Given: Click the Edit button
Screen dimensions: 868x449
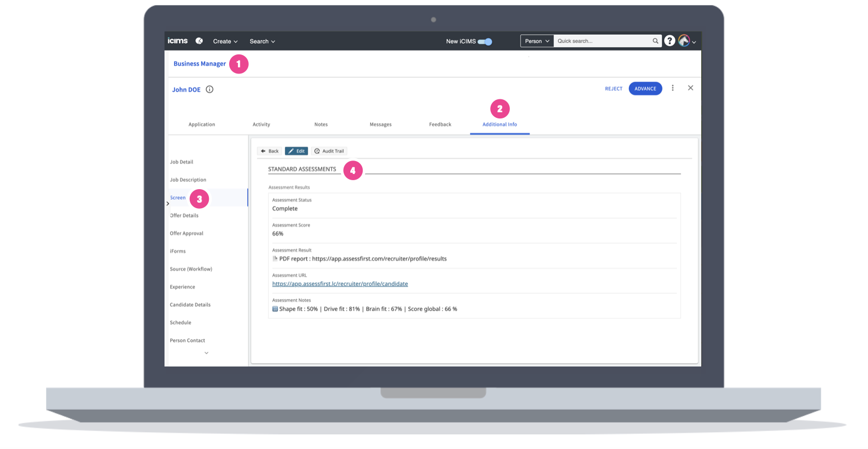Looking at the screenshot, I should coord(296,151).
